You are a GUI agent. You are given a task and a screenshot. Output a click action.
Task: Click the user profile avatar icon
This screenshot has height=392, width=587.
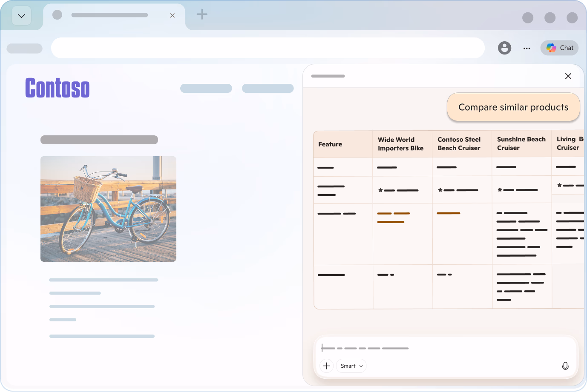coord(504,48)
